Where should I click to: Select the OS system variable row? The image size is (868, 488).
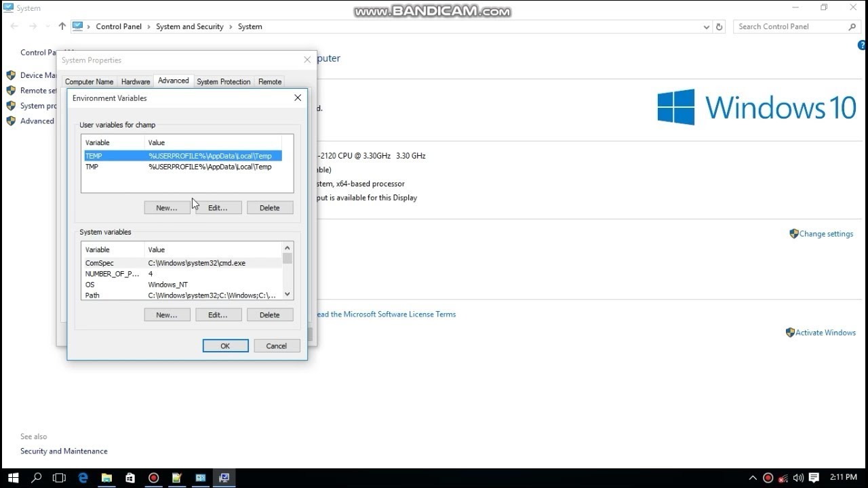click(182, 285)
